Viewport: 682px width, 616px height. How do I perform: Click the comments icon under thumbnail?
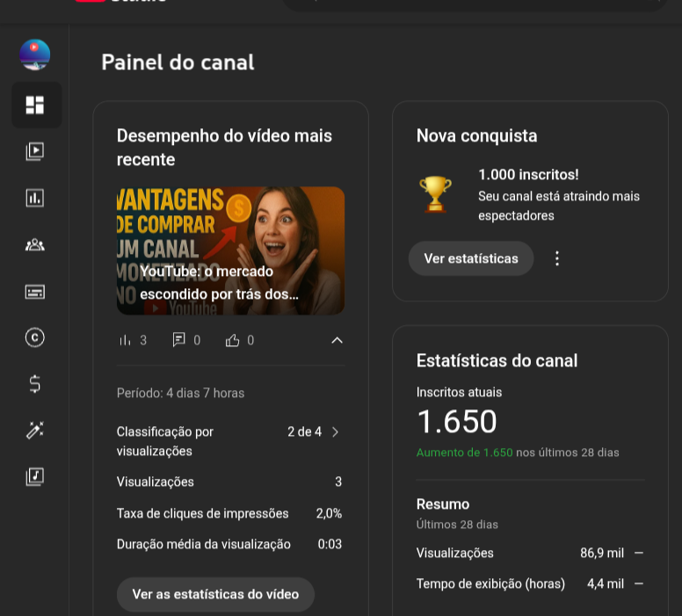pos(178,340)
